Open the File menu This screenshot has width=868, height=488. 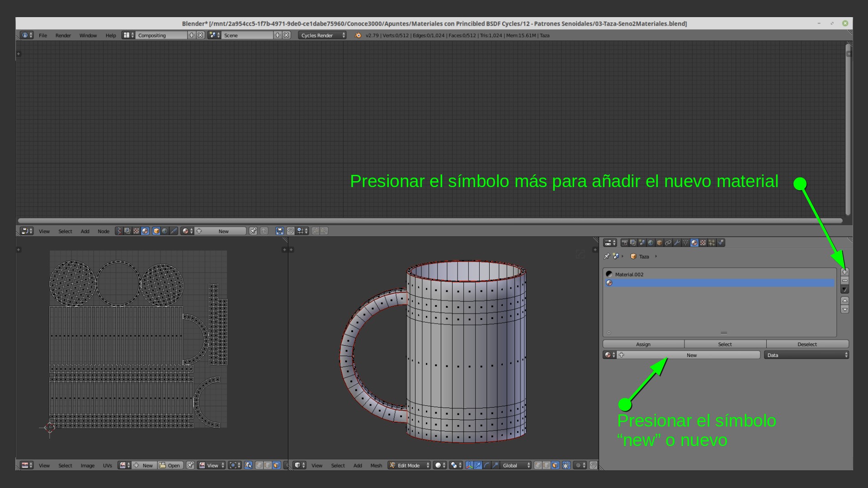[42, 35]
